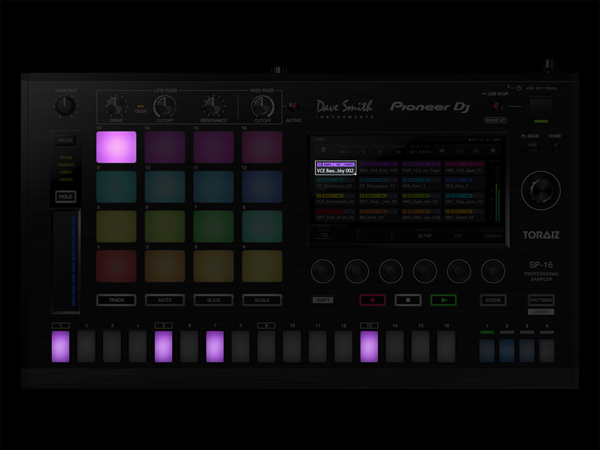This screenshot has width=600, height=450.
Task: Select track RES_Perc_1 on the touchscreen
Action: point(421,183)
